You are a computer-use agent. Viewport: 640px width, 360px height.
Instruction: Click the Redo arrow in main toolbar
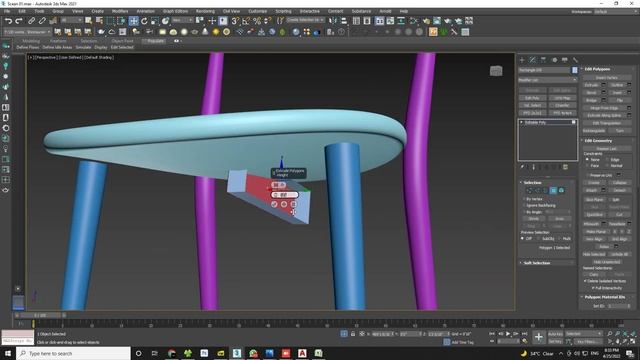(19, 20)
